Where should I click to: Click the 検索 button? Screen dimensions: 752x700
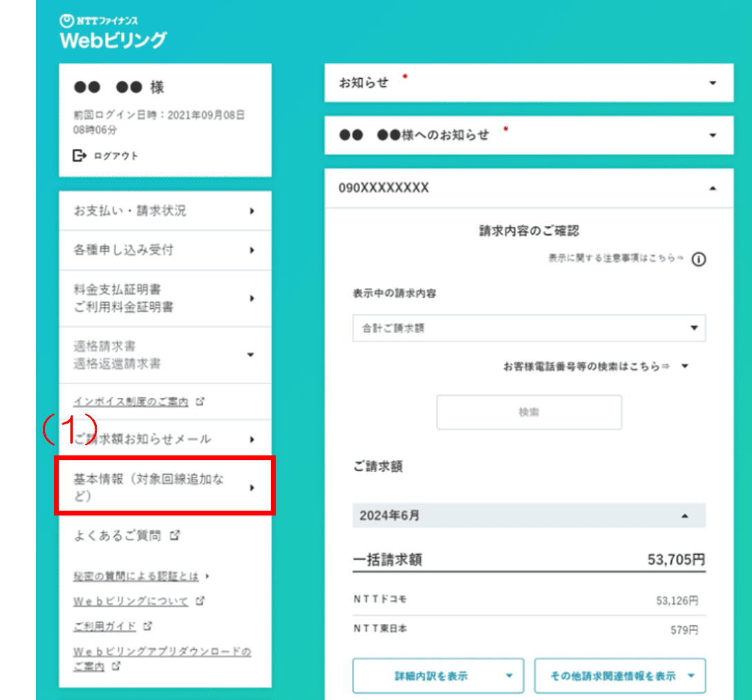point(529,413)
